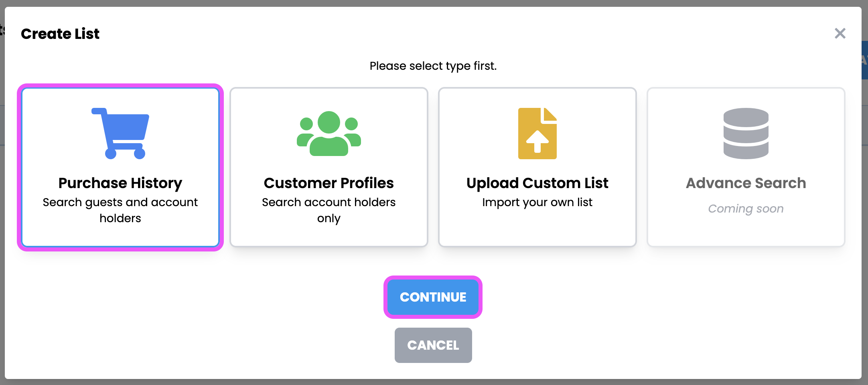
Task: Click the "Create List" dialog title
Action: coord(60,34)
